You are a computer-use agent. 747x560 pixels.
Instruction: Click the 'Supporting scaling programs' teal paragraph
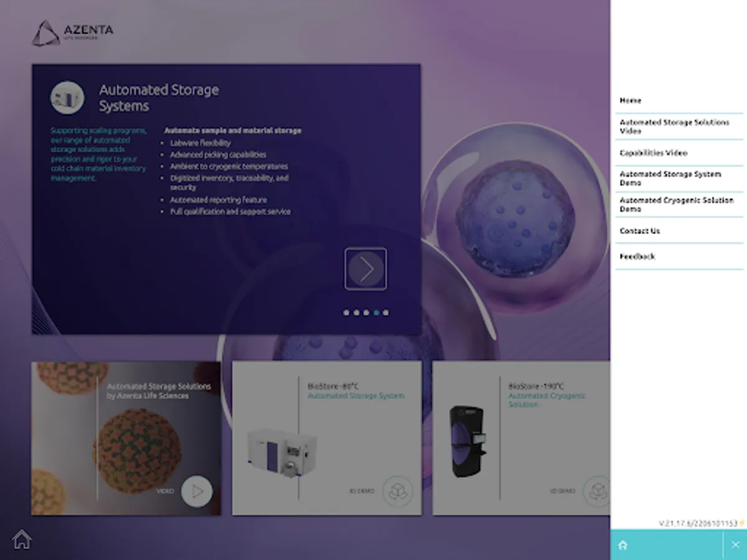(x=98, y=154)
